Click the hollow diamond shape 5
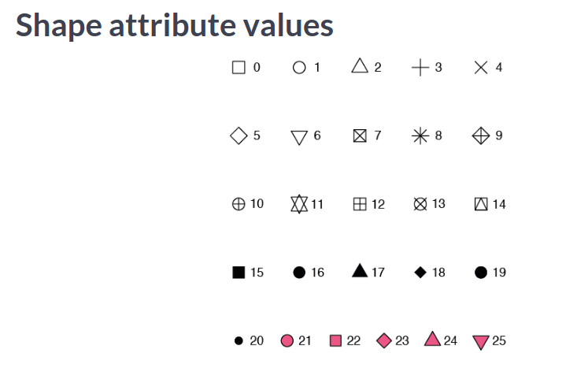Image resolution: width=588 pixels, height=368 pixels. click(x=239, y=136)
